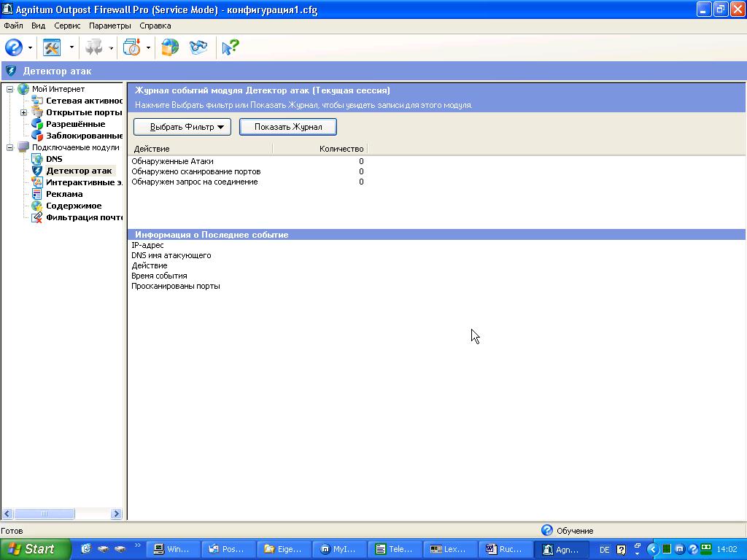Select Заблокированные tree item
Viewport: 747px width, 560px height.
pyautogui.click(x=85, y=136)
